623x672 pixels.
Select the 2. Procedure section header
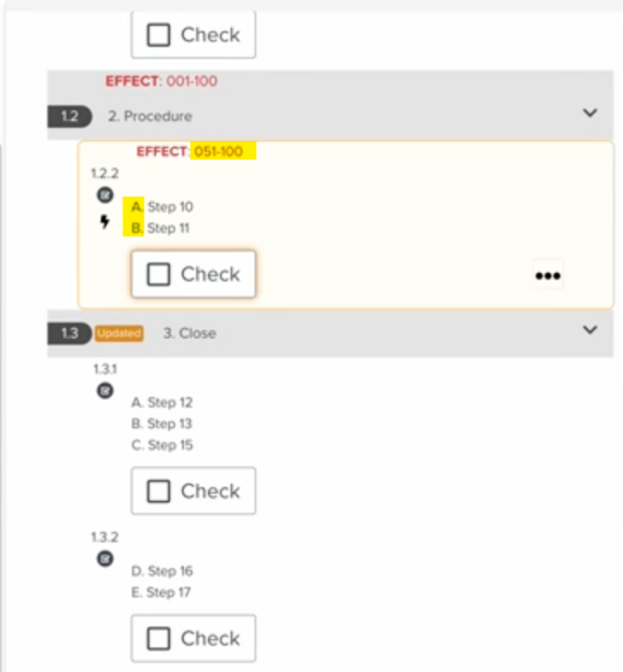151,116
